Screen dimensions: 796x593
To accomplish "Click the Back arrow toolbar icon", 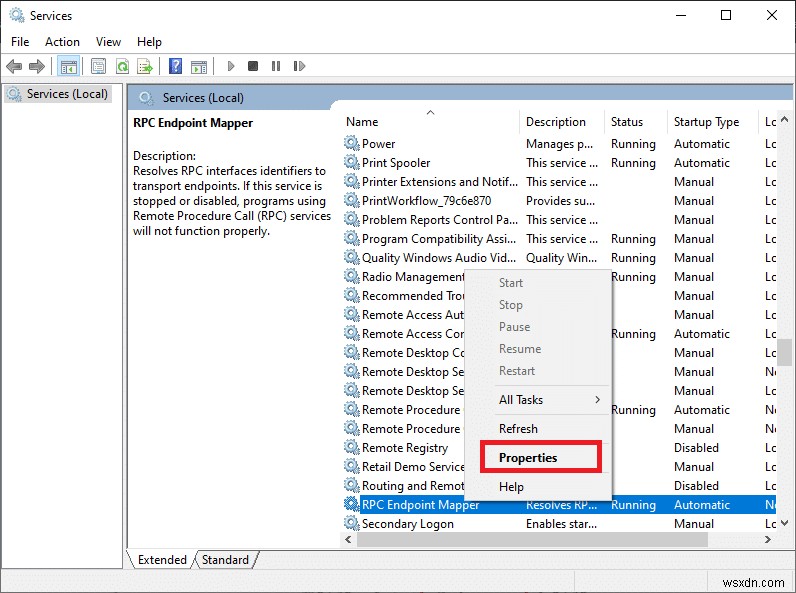I will pyautogui.click(x=14, y=66).
